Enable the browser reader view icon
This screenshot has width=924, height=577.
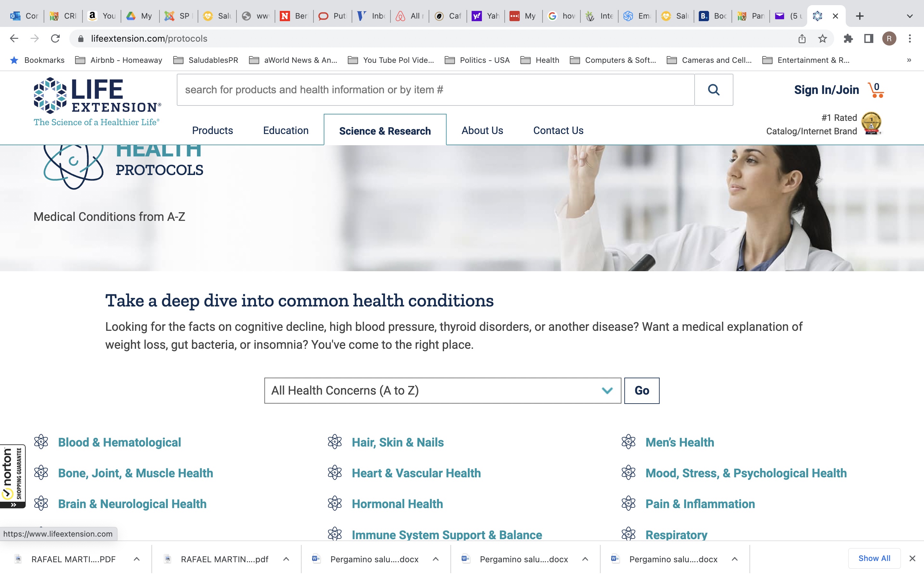point(869,38)
